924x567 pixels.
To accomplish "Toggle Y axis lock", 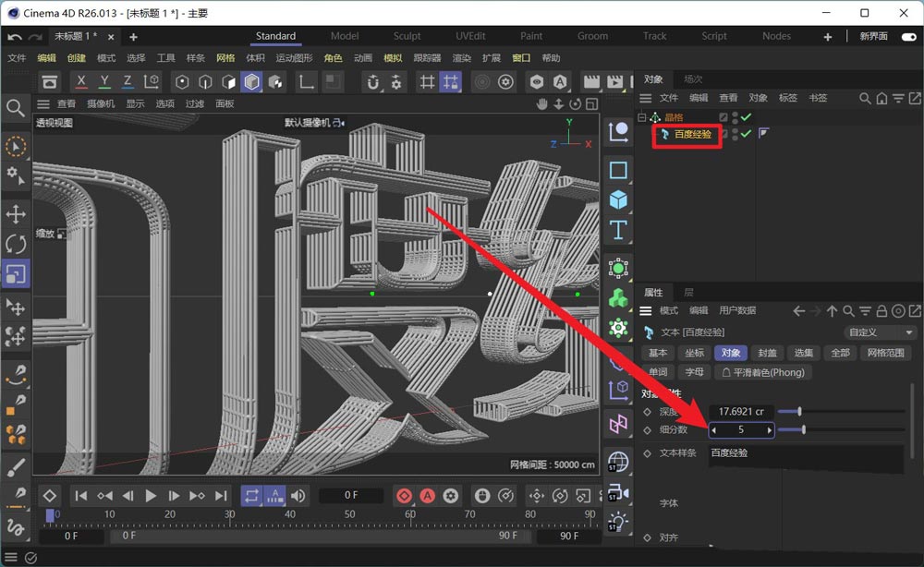I will point(104,82).
